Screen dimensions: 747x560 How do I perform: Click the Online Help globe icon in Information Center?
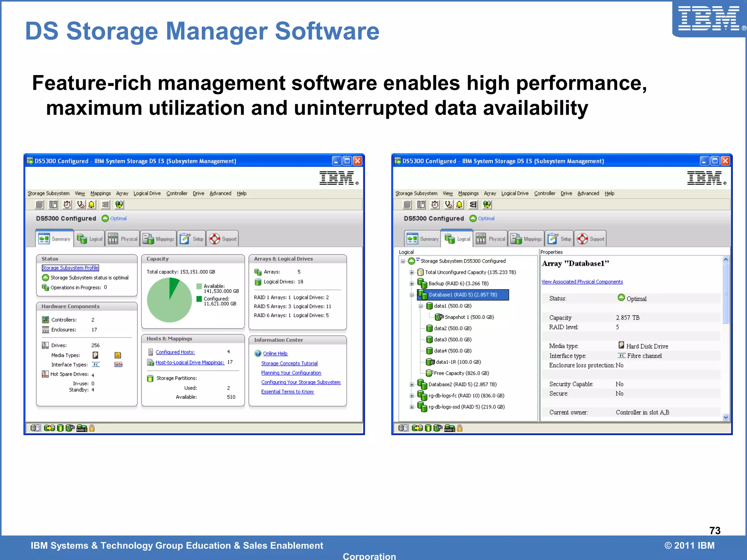(258, 353)
